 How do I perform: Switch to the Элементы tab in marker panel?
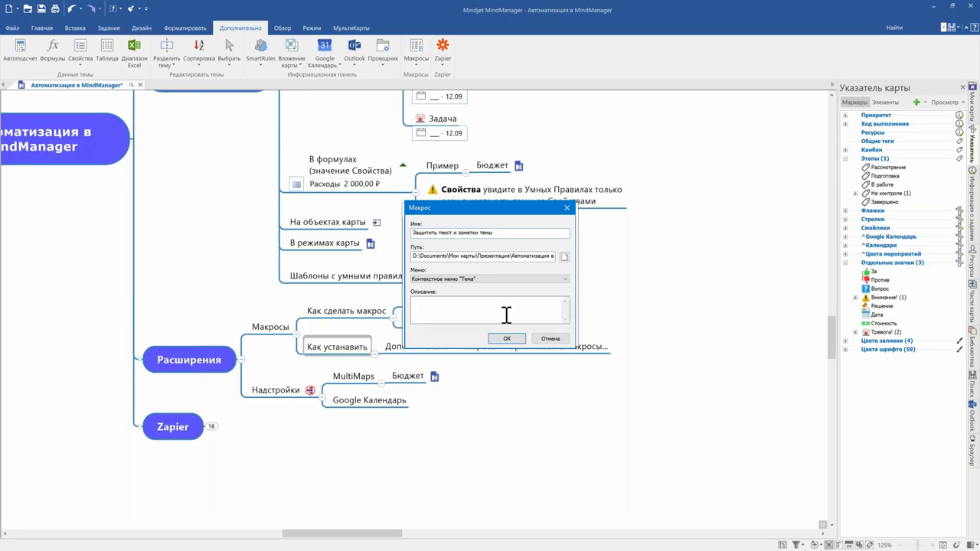click(x=885, y=102)
